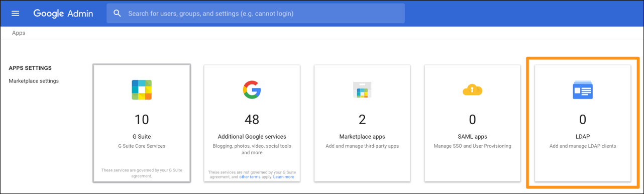
Task: Click 'Blogging, photos, video, social tools' text
Action: click(x=252, y=146)
